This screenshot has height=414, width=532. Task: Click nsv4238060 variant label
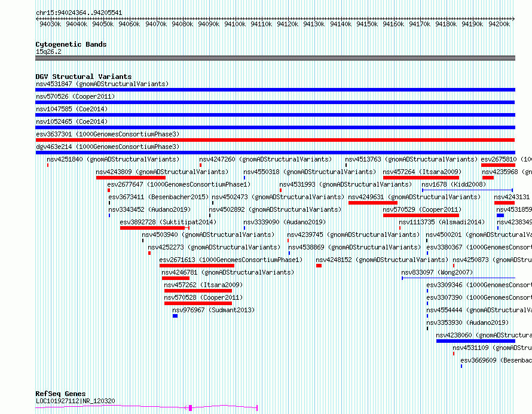(484, 335)
